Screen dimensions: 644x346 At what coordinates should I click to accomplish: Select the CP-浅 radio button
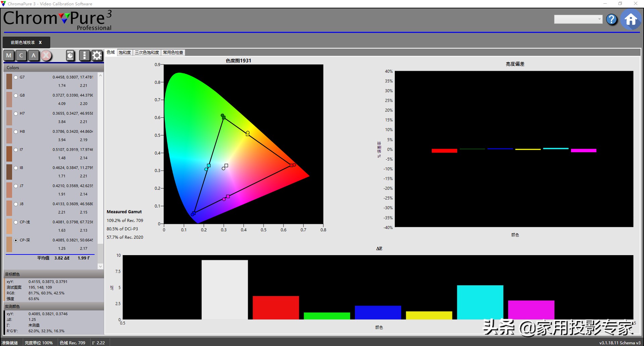(x=16, y=222)
